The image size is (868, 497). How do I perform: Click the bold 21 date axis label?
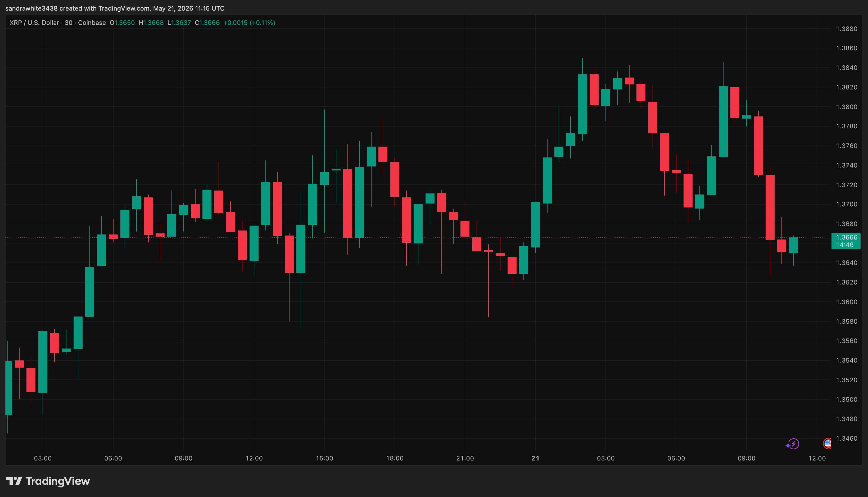(x=535, y=458)
